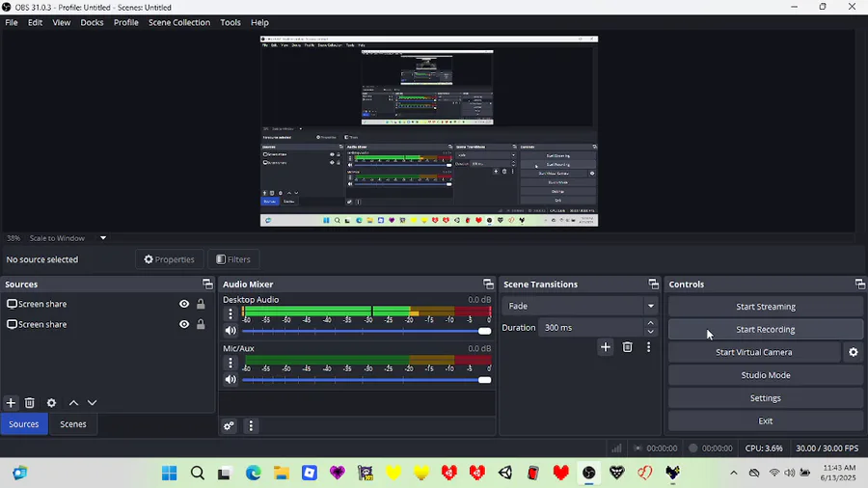
Task: Mute Desktop Audio speaker icon
Action: pos(231,330)
